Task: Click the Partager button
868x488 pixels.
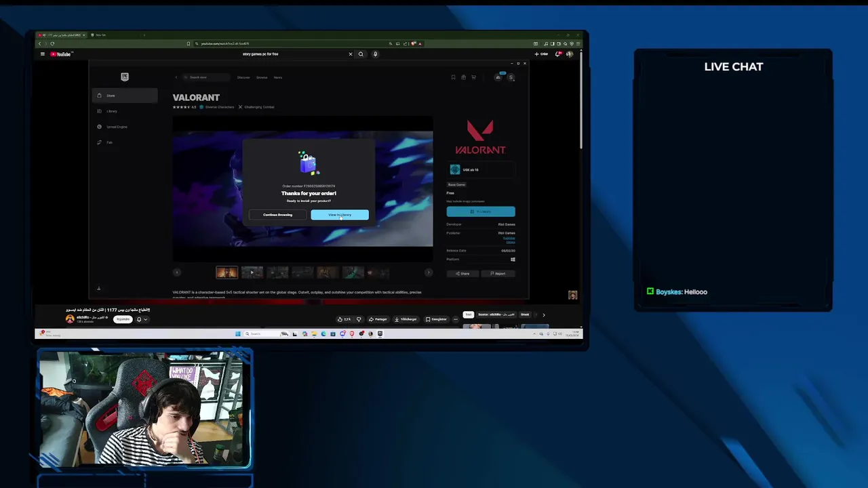Action: pos(378,319)
